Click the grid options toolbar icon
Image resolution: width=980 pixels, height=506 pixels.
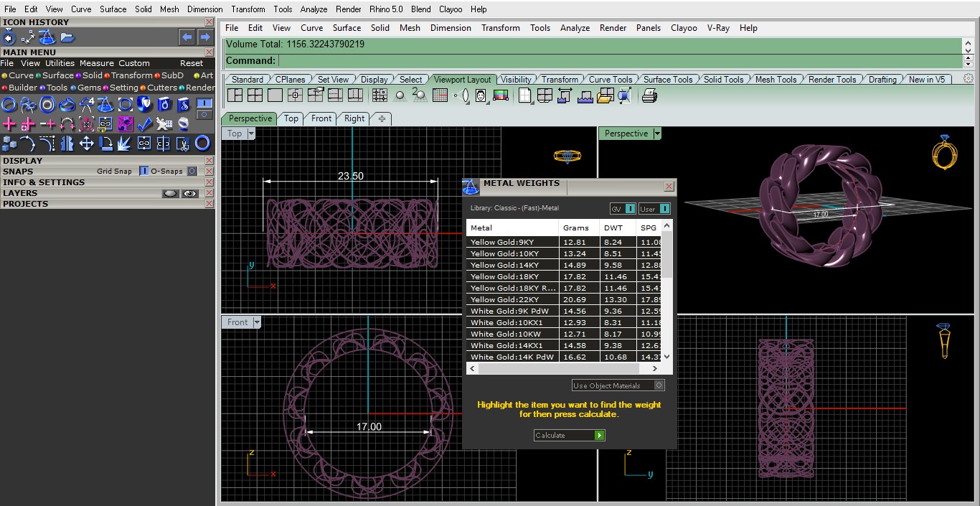click(x=440, y=95)
